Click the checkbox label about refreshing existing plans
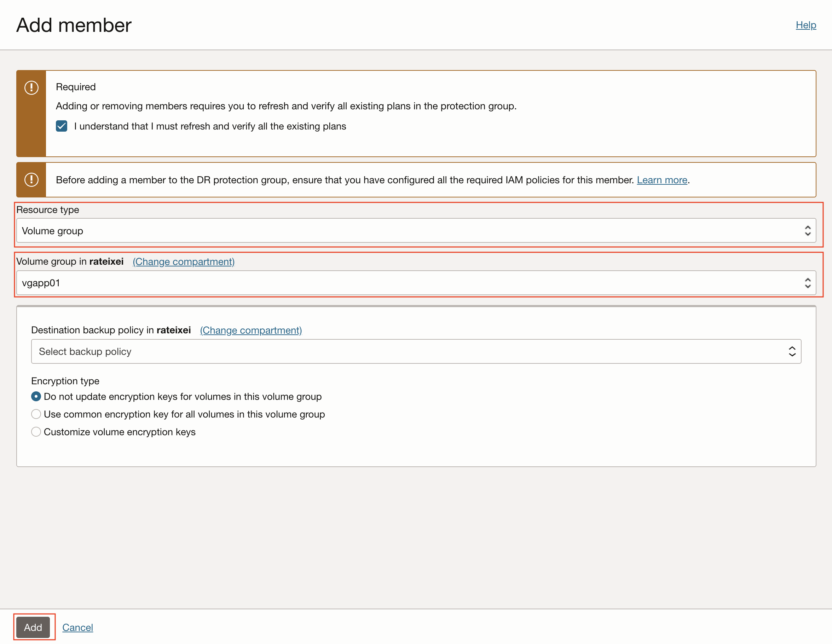 (210, 126)
